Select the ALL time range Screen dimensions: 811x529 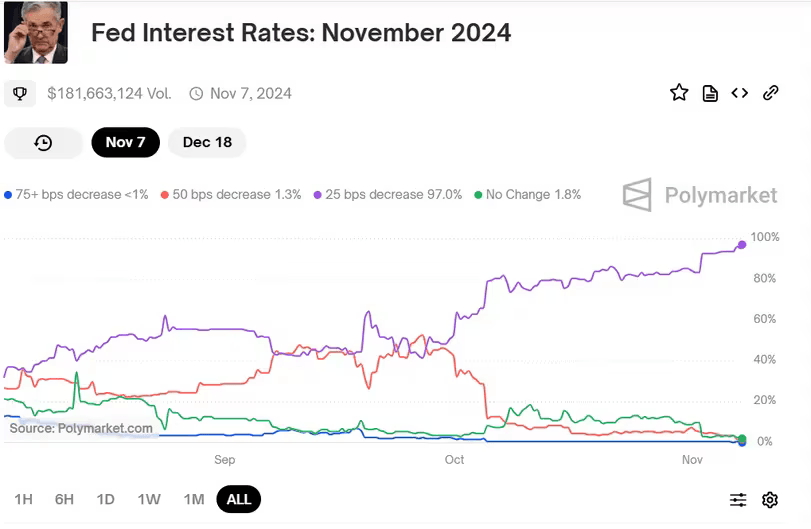(x=239, y=499)
